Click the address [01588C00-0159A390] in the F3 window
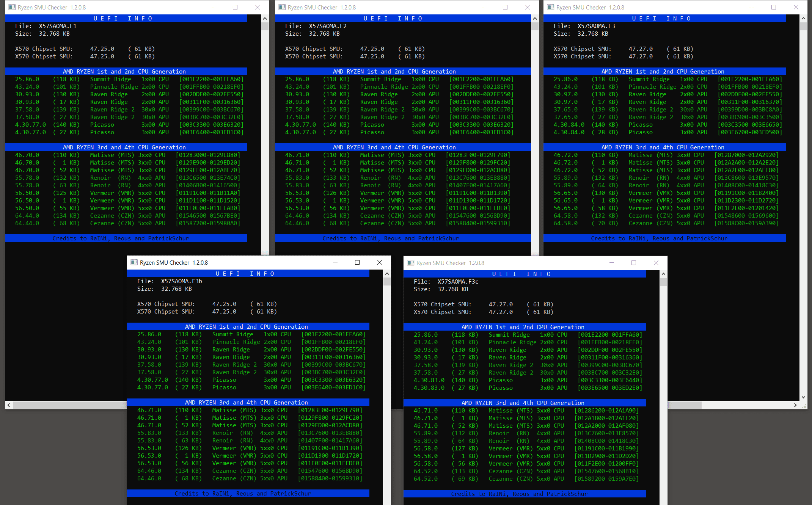Screen dimensions: 812x505 [x=746, y=223]
